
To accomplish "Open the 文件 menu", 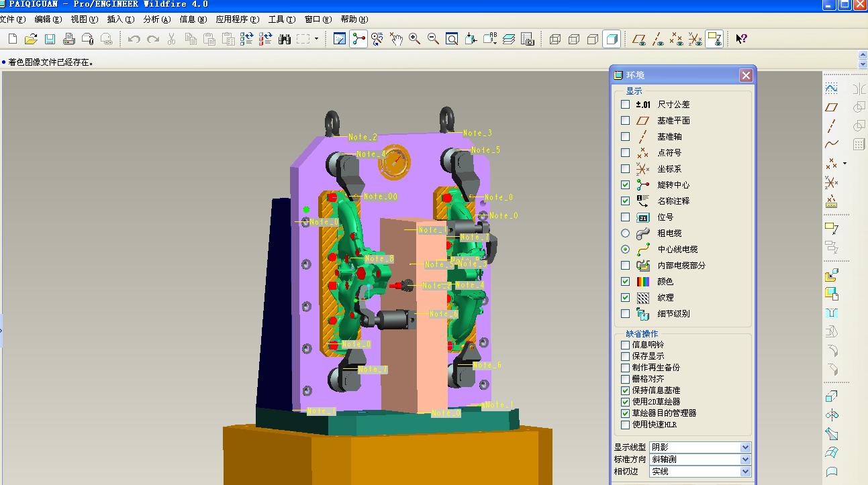I will click(13, 19).
